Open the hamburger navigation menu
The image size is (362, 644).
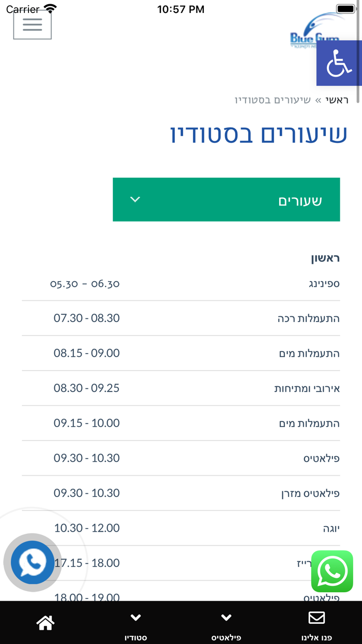click(32, 24)
